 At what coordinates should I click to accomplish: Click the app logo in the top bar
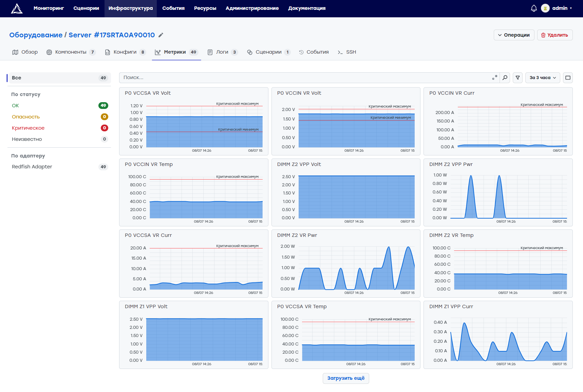17,8
